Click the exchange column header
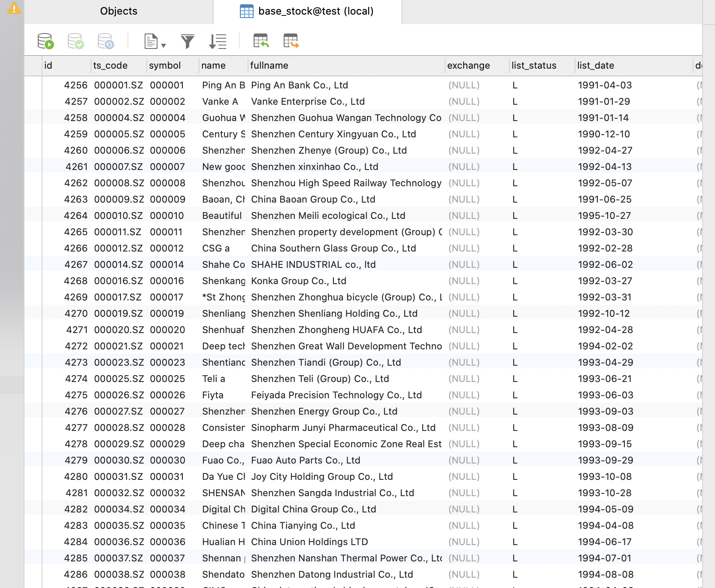The image size is (715, 588). 477,66
